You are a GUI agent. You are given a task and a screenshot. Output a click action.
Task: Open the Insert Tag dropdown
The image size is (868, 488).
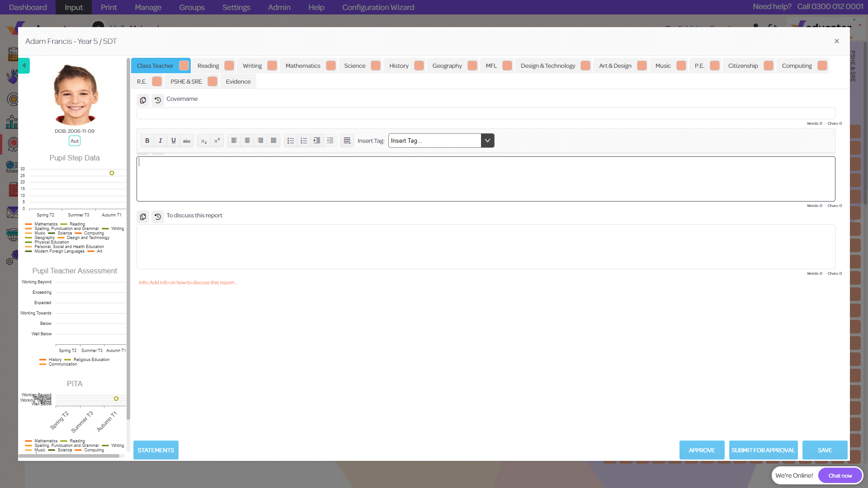[x=487, y=141]
